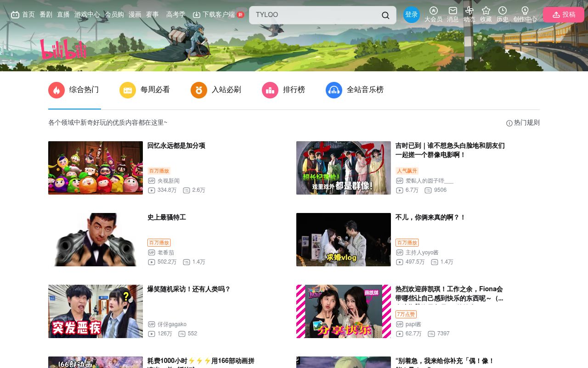Screen dimensions: 588x368
Task: Switch to the 入站必刷 tab
Action: [216, 90]
